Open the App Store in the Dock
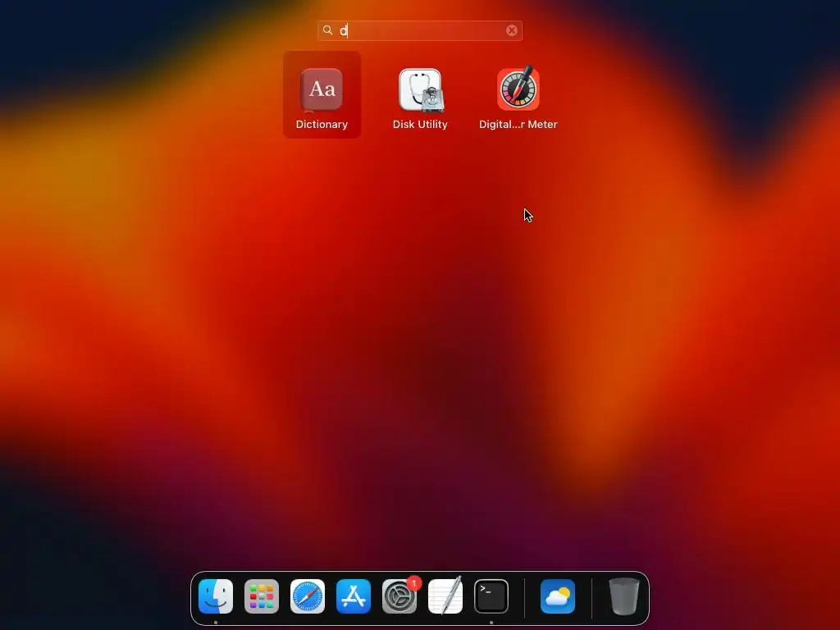 [x=354, y=596]
